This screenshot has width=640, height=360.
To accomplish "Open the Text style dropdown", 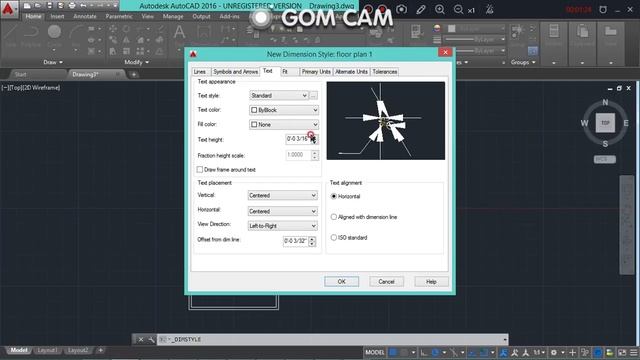I will click(x=279, y=95).
